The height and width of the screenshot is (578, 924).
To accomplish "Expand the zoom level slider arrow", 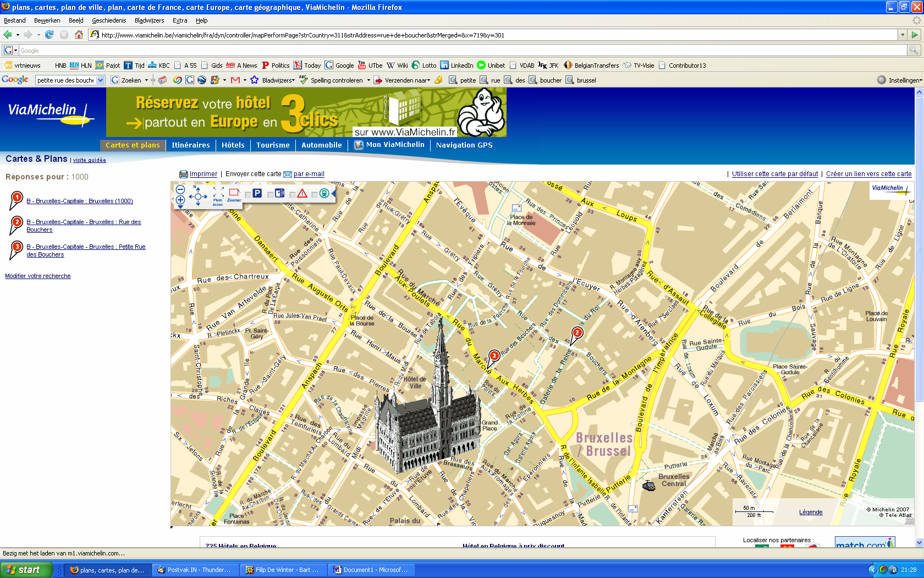I will click(180, 207).
